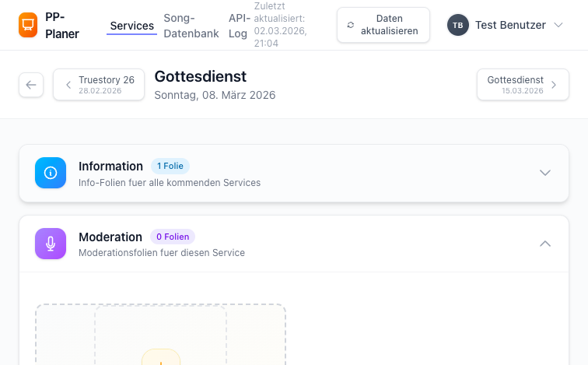588x365 pixels.
Task: Open the API-Log tab
Action: click(238, 26)
